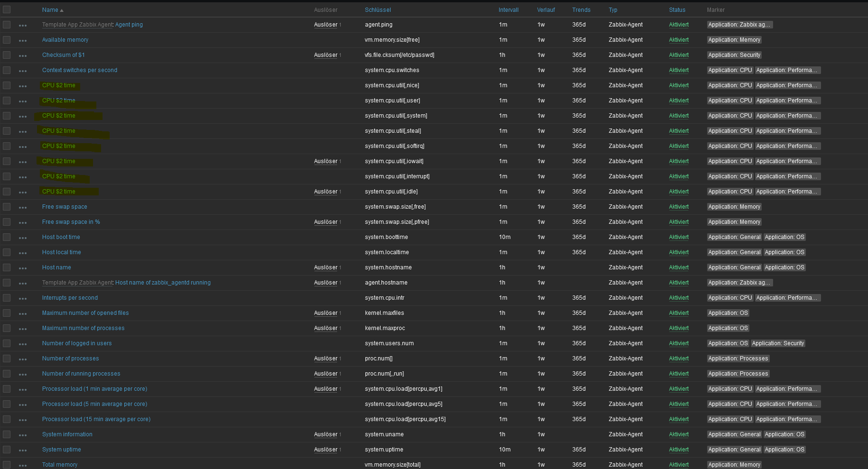Sort the table by Verlauf column
The image size is (868, 469).
point(546,10)
